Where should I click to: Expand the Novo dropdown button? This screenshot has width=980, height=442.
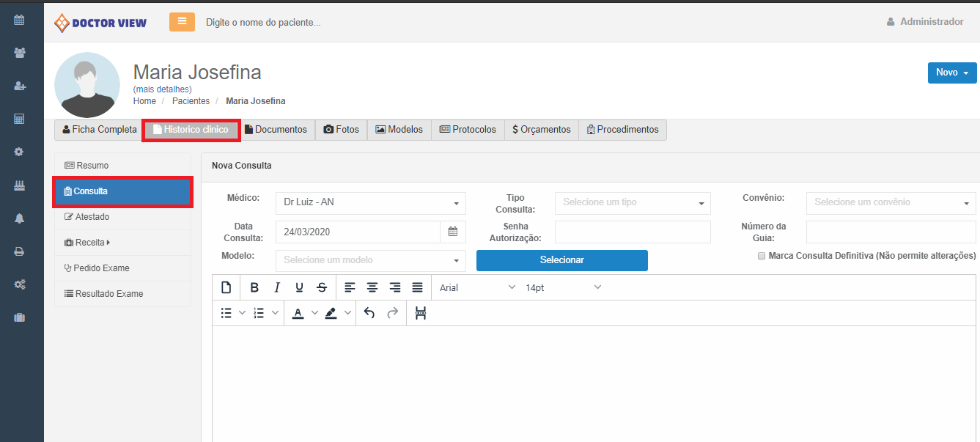(951, 73)
